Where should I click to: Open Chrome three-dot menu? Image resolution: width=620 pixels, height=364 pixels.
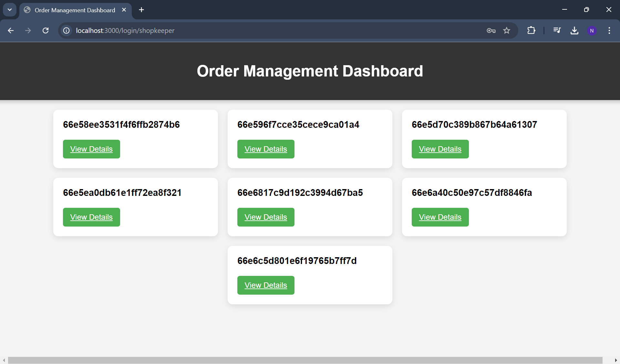609,30
